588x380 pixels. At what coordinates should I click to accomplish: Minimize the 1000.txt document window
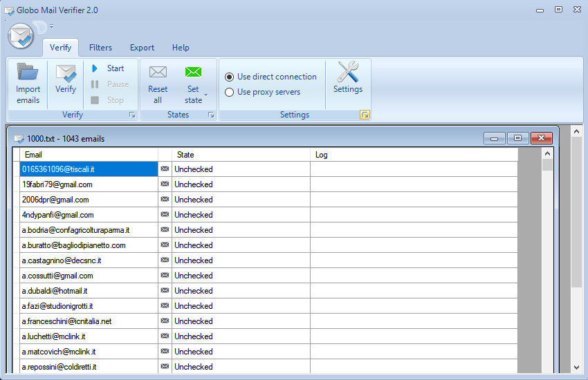495,138
